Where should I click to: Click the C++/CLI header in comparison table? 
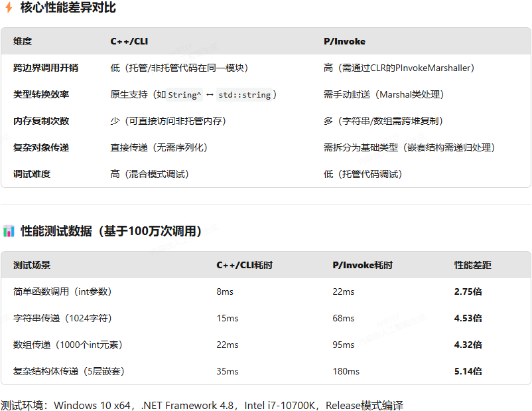pyautogui.click(x=129, y=41)
